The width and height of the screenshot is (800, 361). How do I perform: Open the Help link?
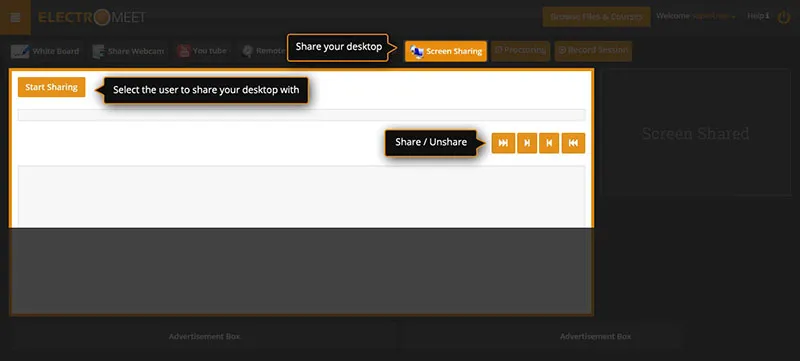pyautogui.click(x=758, y=16)
